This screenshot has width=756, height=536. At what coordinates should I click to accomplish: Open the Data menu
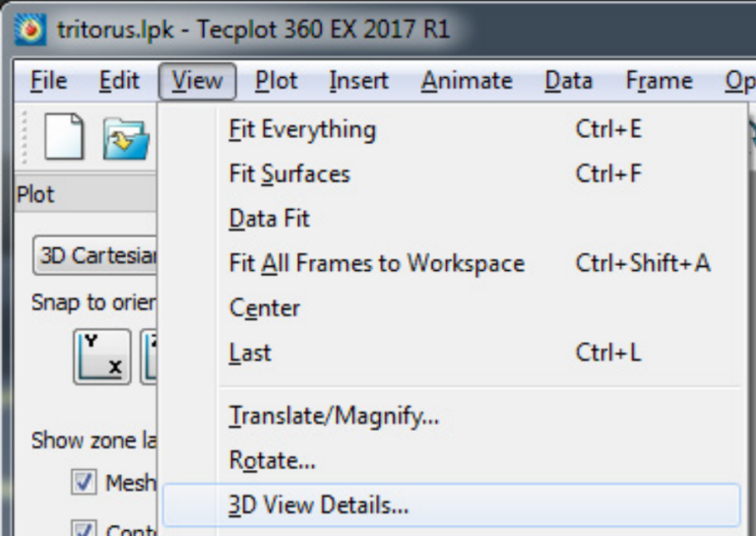[568, 81]
